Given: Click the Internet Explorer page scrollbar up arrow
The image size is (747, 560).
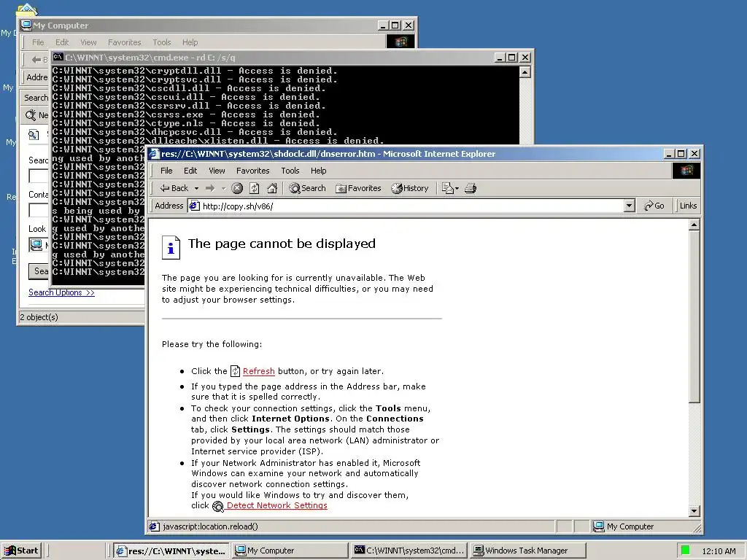Looking at the screenshot, I should click(x=694, y=225).
